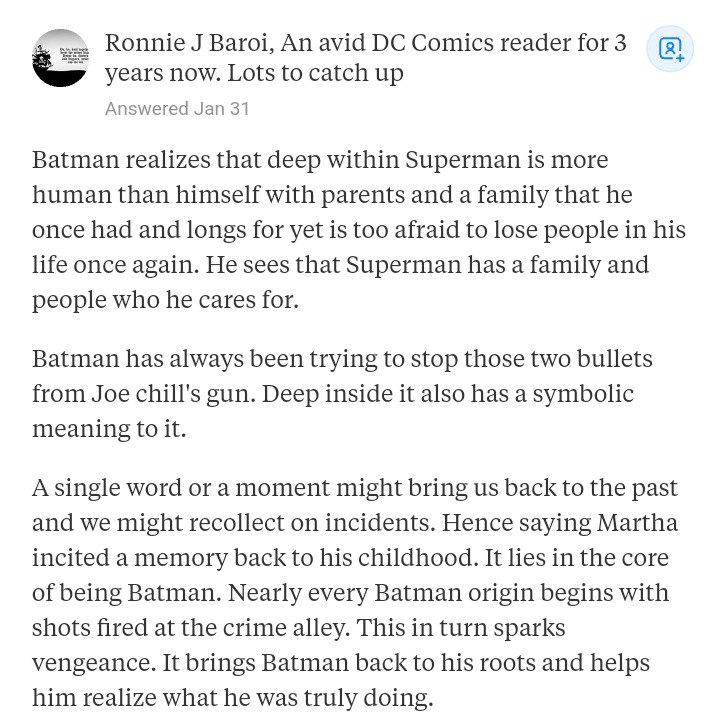The height and width of the screenshot is (727, 720).
Task: Click the phrase 'symbolic' in the second paragraph
Action: (x=583, y=394)
